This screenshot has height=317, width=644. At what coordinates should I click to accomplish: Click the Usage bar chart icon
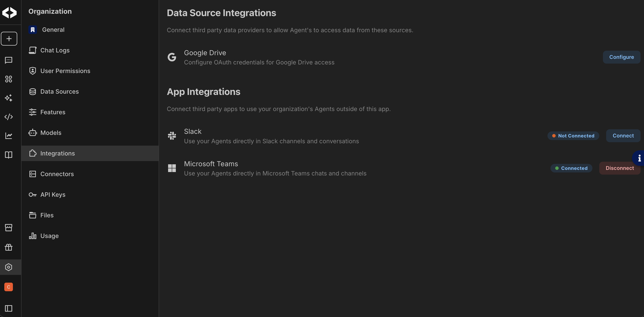click(32, 236)
